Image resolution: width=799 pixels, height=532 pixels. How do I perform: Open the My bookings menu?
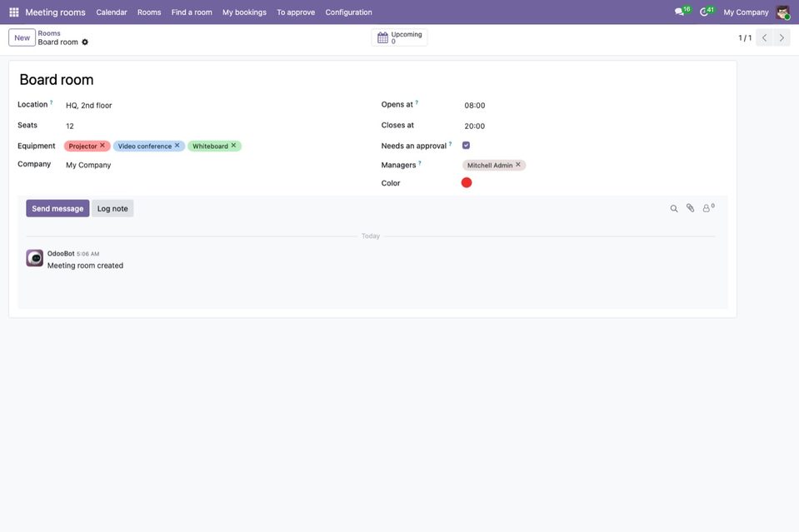(245, 12)
